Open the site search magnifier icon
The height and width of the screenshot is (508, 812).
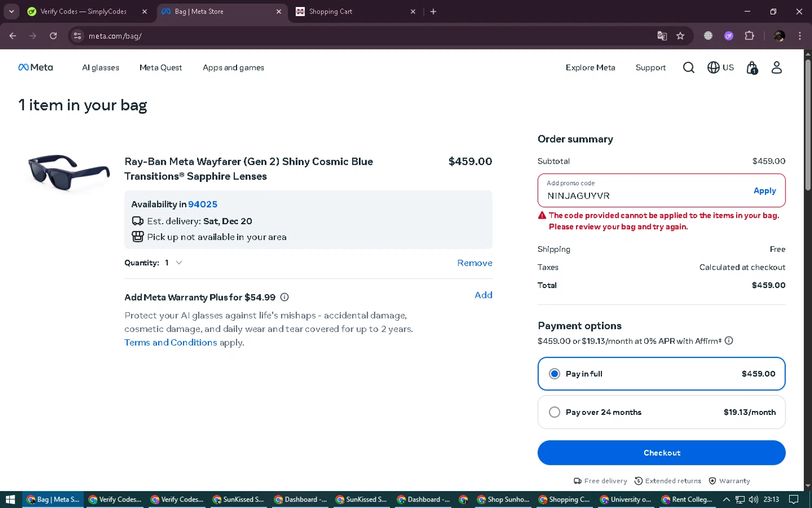tap(689, 68)
